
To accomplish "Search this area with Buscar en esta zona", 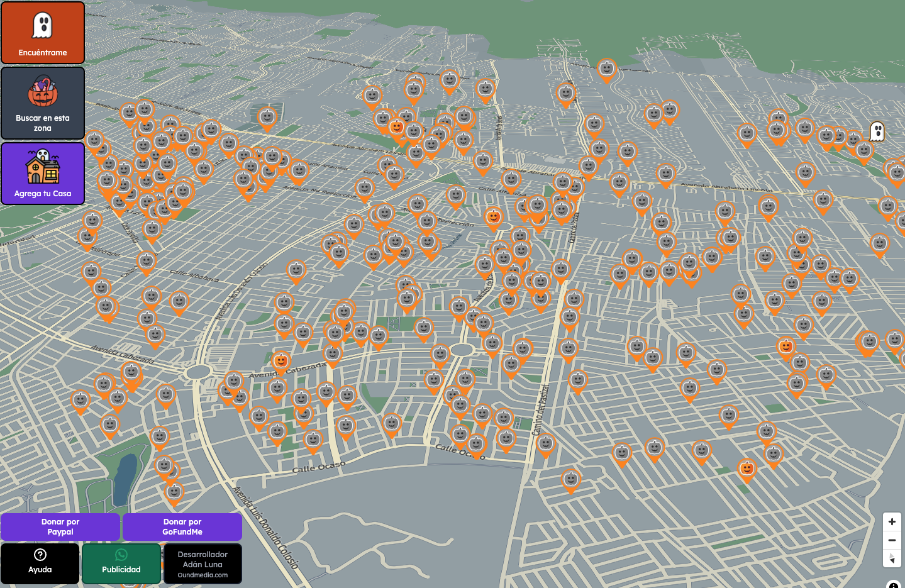I will (43, 103).
